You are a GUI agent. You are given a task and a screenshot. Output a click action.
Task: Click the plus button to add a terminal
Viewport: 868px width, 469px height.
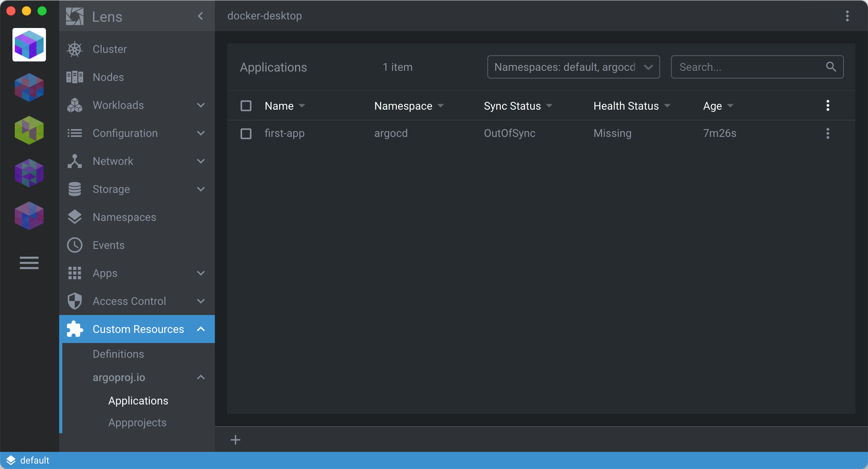click(x=235, y=440)
